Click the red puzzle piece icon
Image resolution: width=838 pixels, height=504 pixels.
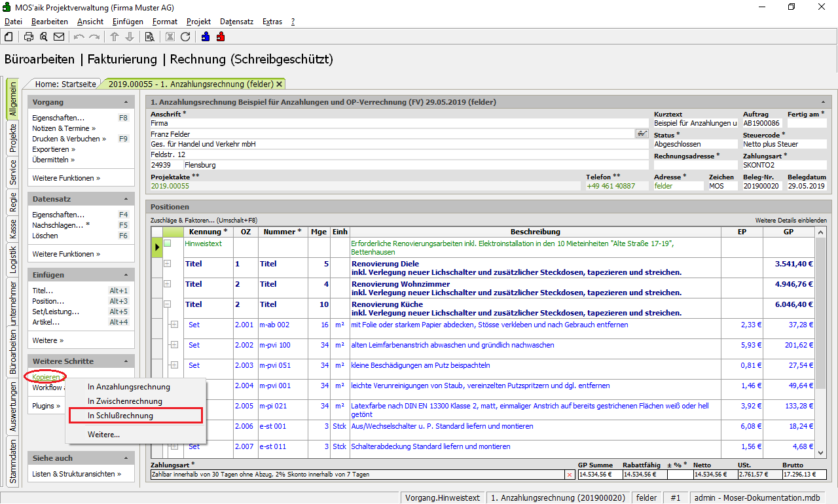tap(221, 37)
